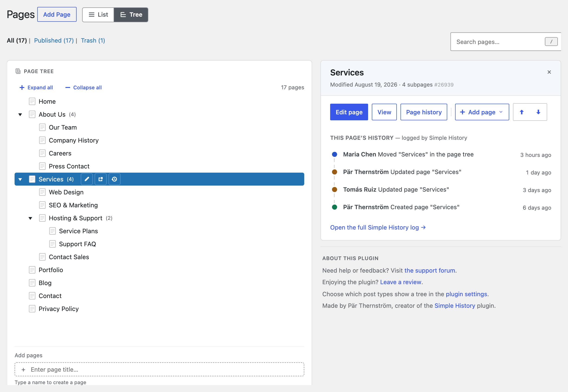Visit the support forum link

[x=429, y=271]
